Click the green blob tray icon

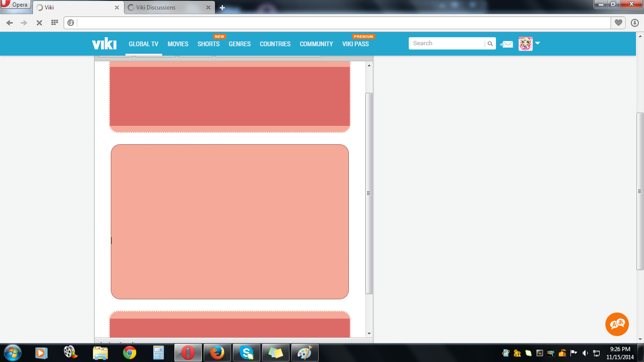click(528, 353)
